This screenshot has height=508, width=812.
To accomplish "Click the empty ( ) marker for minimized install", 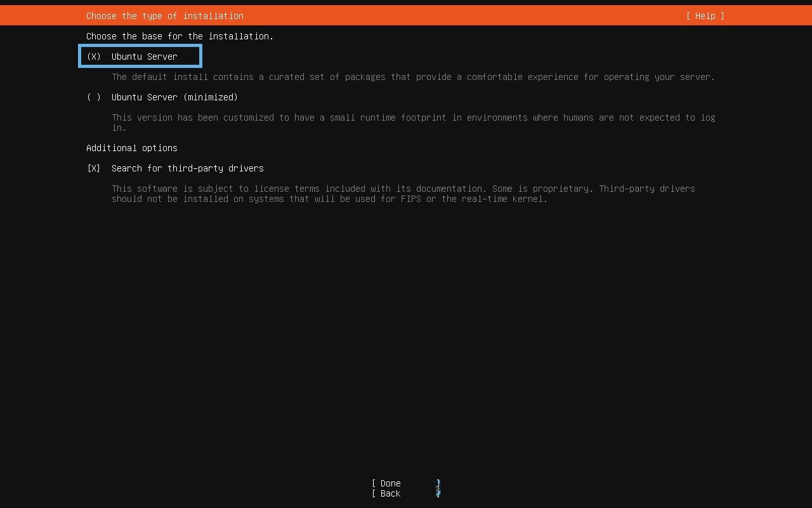I will pos(93,97).
